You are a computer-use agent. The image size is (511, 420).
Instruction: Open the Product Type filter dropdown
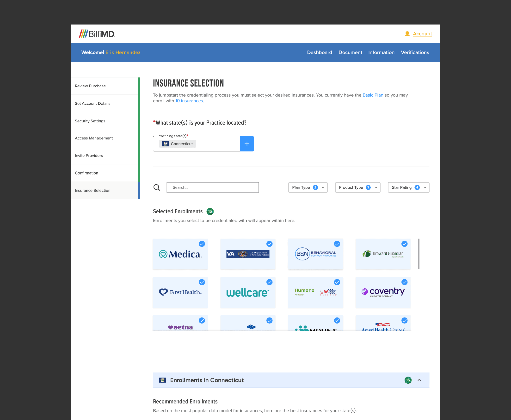357,187
